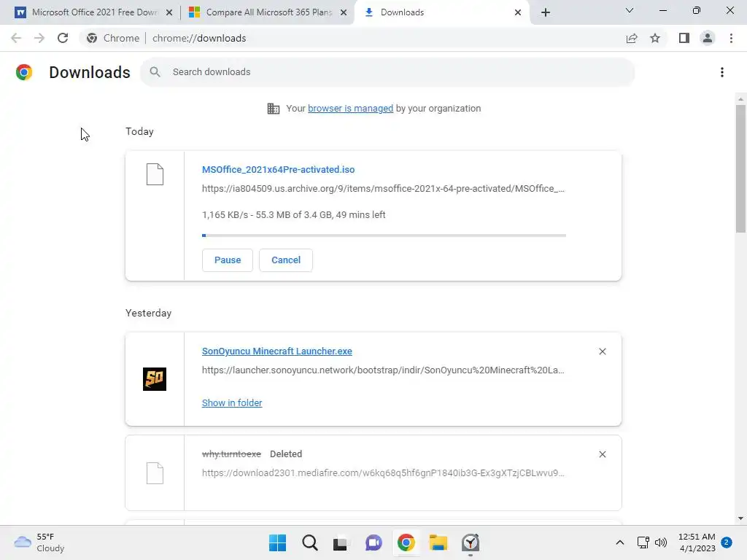The width and height of the screenshot is (747, 560).
Task: Open Chrome three-dot menu in toolbar
Action: [x=731, y=38]
